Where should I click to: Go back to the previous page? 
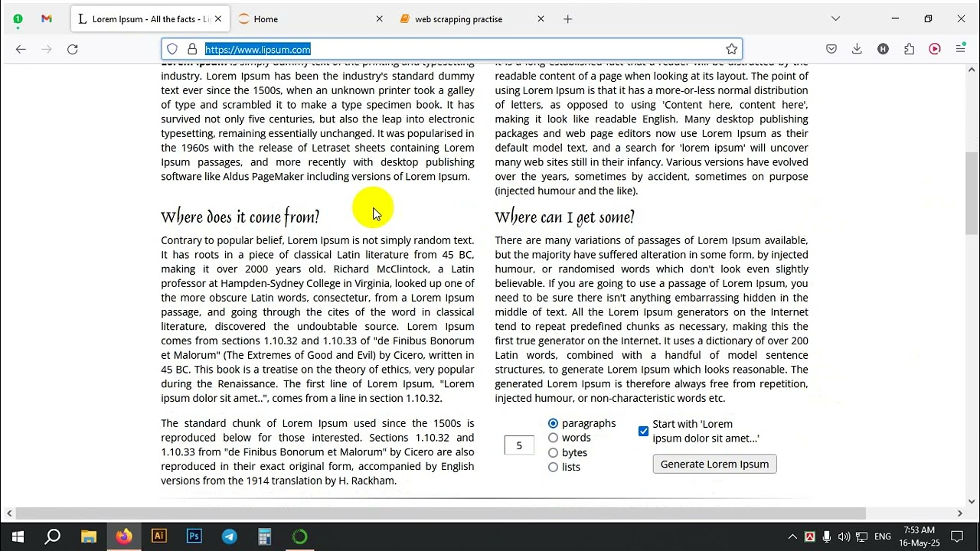(x=21, y=49)
